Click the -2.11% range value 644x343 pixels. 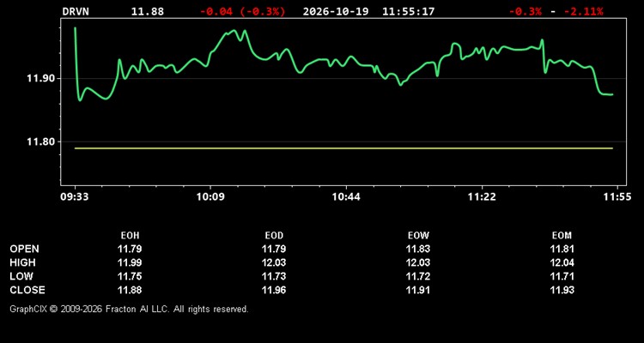(583, 11)
